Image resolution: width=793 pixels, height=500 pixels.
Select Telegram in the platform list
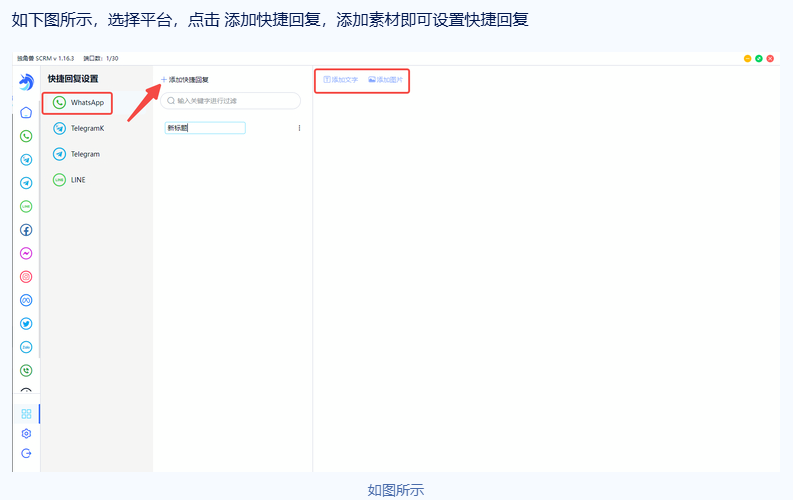[x=76, y=154]
